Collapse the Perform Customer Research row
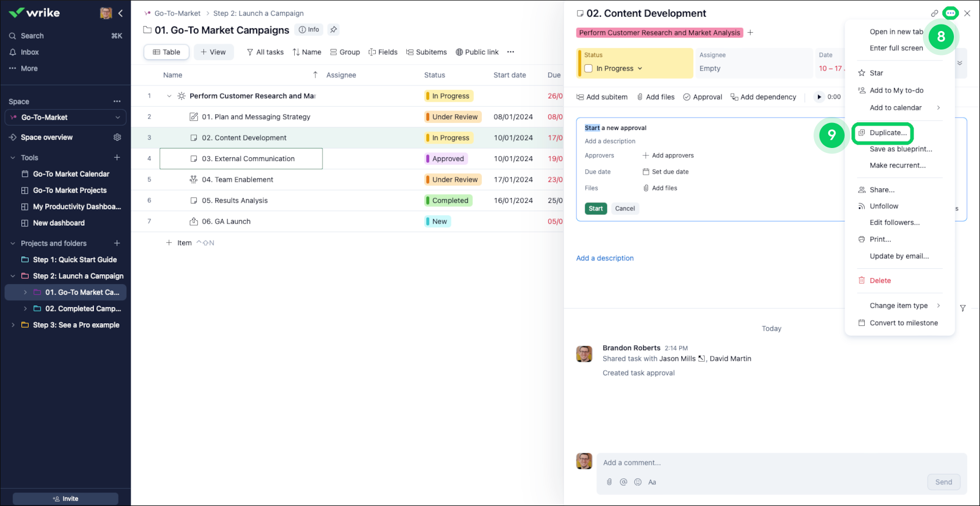This screenshot has height=506, width=980. point(169,96)
